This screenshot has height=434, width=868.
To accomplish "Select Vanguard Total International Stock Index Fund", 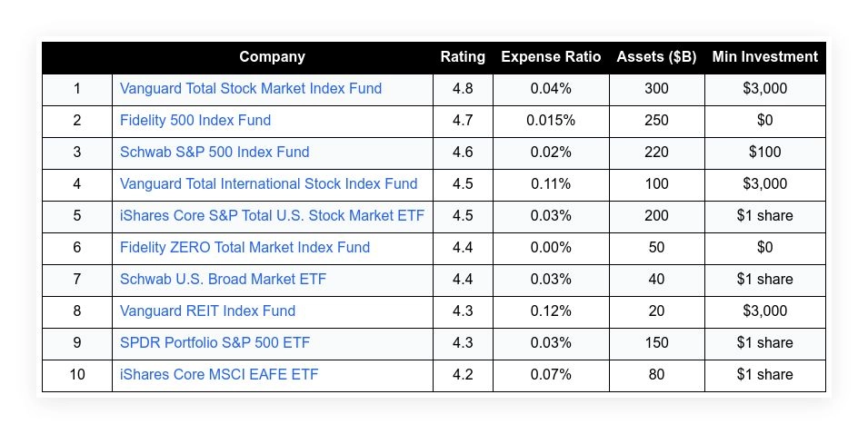I will (x=269, y=184).
